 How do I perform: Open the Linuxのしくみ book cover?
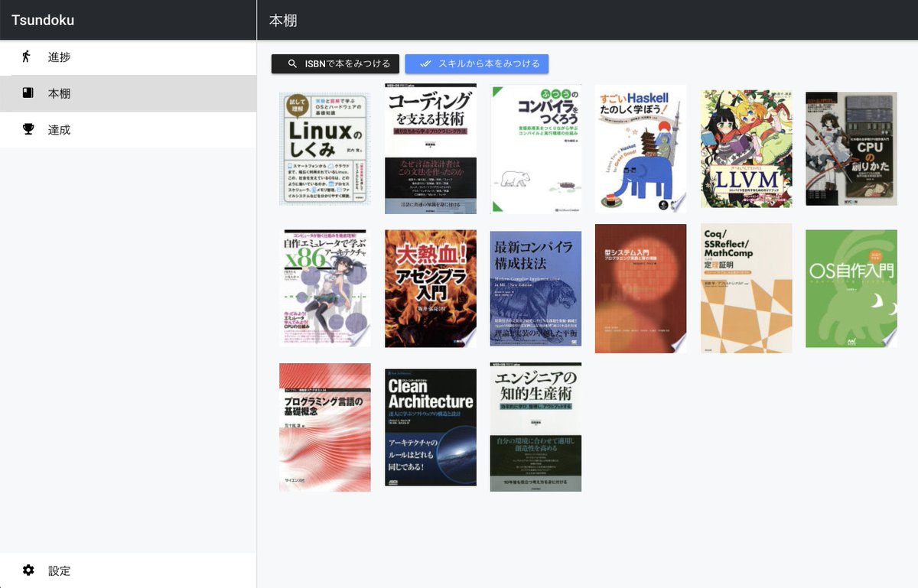(324, 148)
